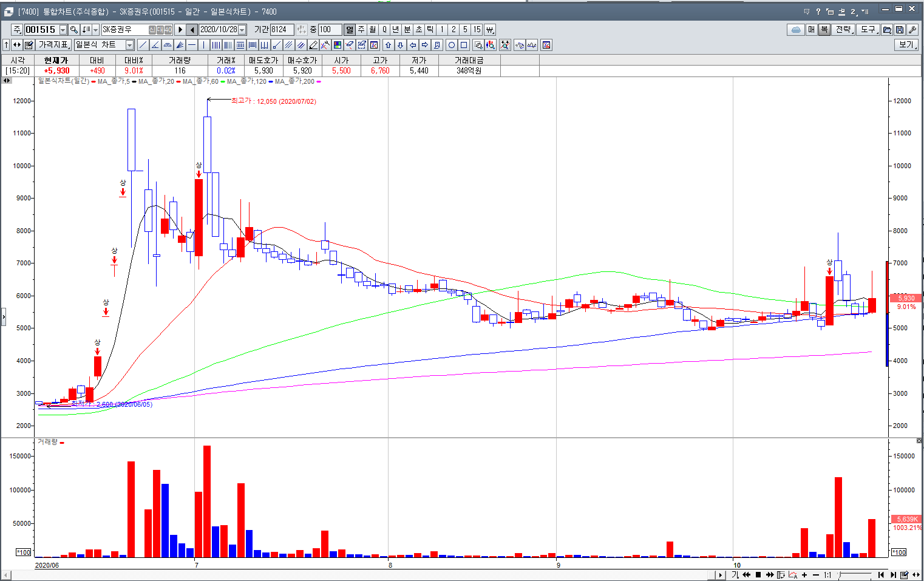
Task: Click the next stock play arrow button
Action: tap(180, 30)
